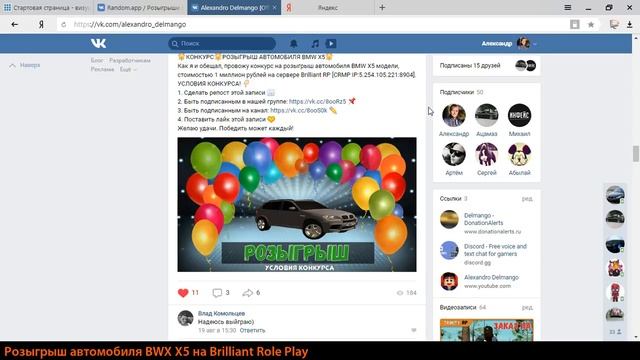Open a new browser tab with plus

(x=382, y=7)
